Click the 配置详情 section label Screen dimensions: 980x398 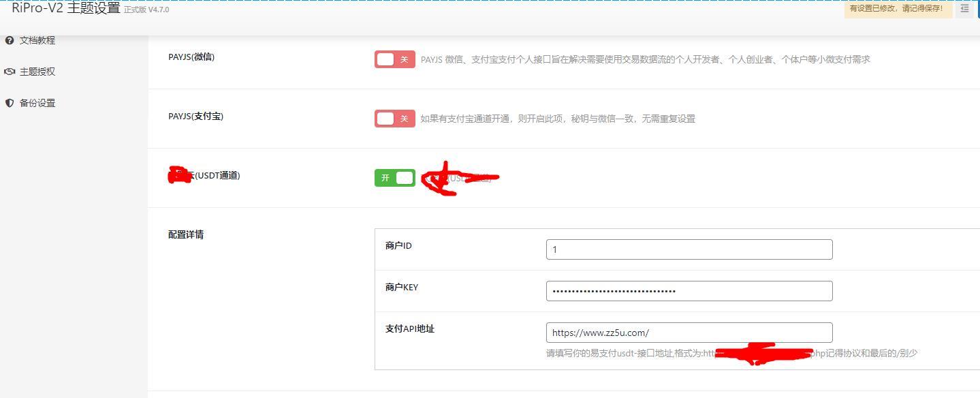point(186,234)
